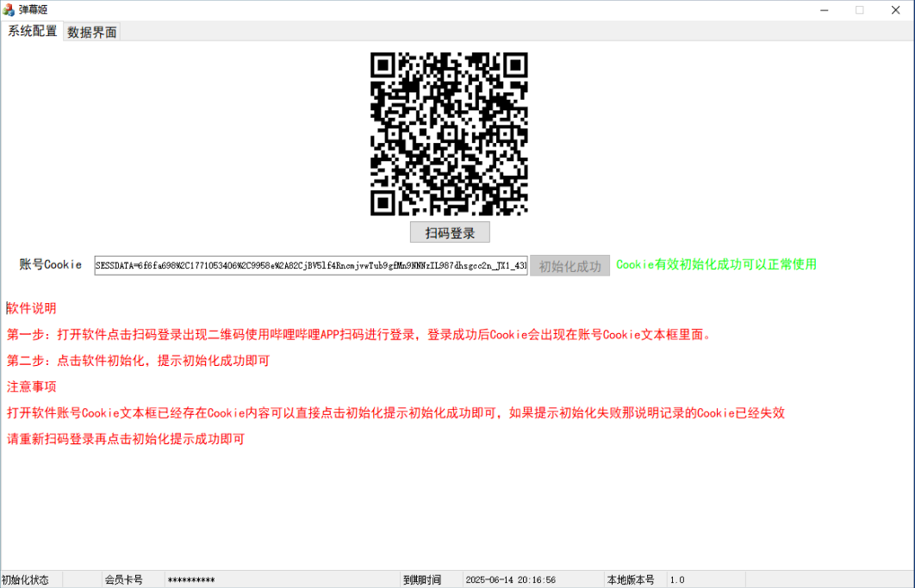Click the 软件说明 heading
915x588 pixels.
click(32, 308)
